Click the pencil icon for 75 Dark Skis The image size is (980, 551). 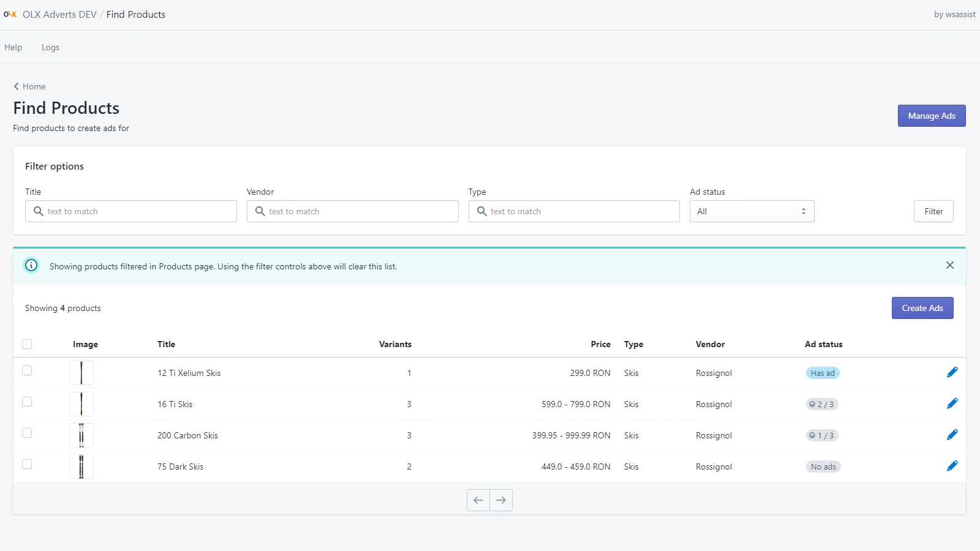(952, 466)
